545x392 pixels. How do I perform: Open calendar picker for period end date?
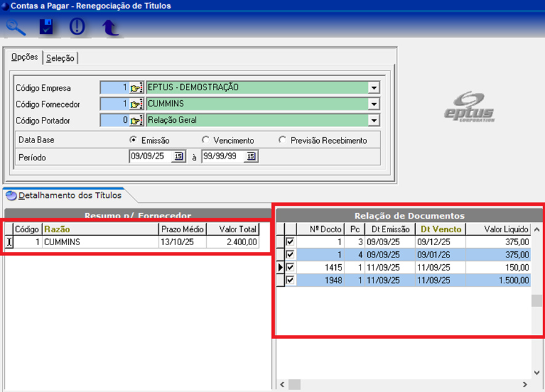[251, 157]
